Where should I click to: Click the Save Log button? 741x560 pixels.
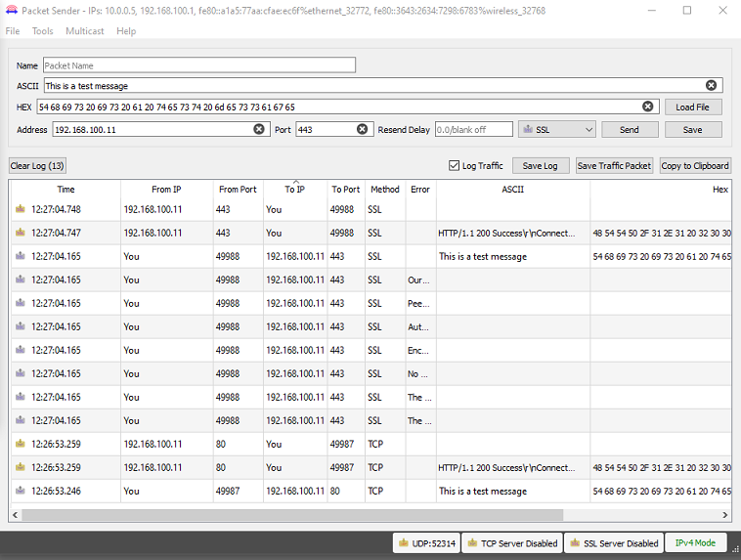click(x=541, y=165)
